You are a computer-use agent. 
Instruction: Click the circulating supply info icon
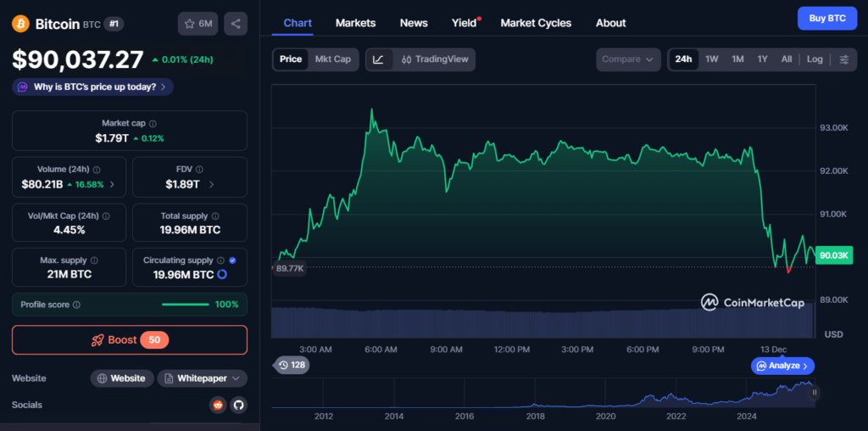[219, 260]
